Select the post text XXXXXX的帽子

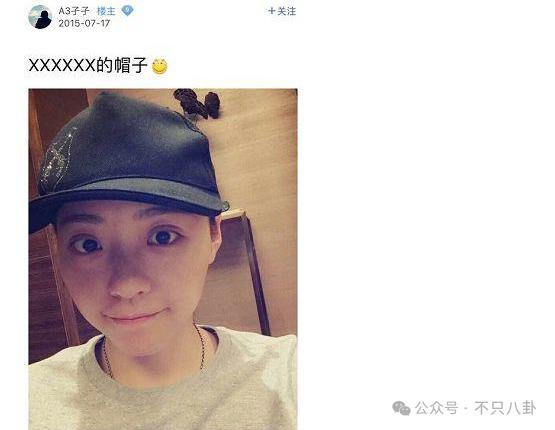pos(88,65)
